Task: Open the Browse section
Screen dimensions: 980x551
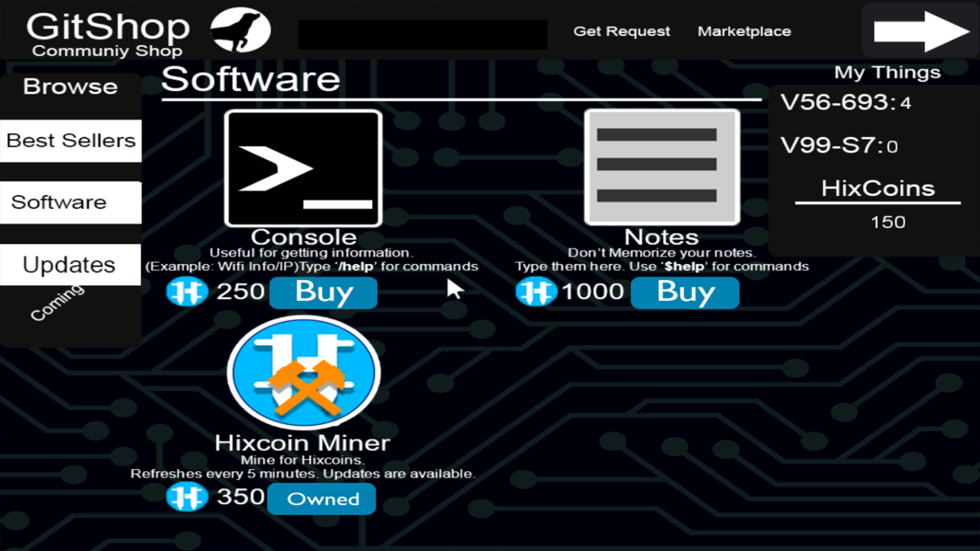Action: point(70,86)
